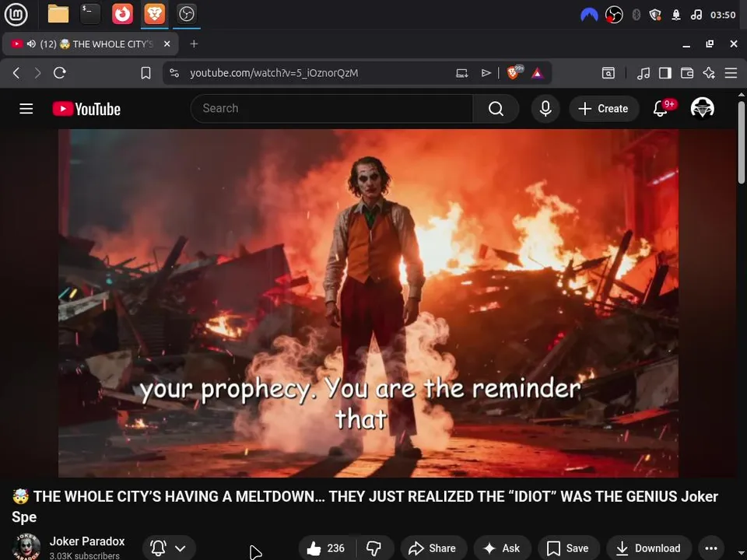Show notifications from the tray bell
This screenshot has height=560, width=747.
(x=676, y=16)
